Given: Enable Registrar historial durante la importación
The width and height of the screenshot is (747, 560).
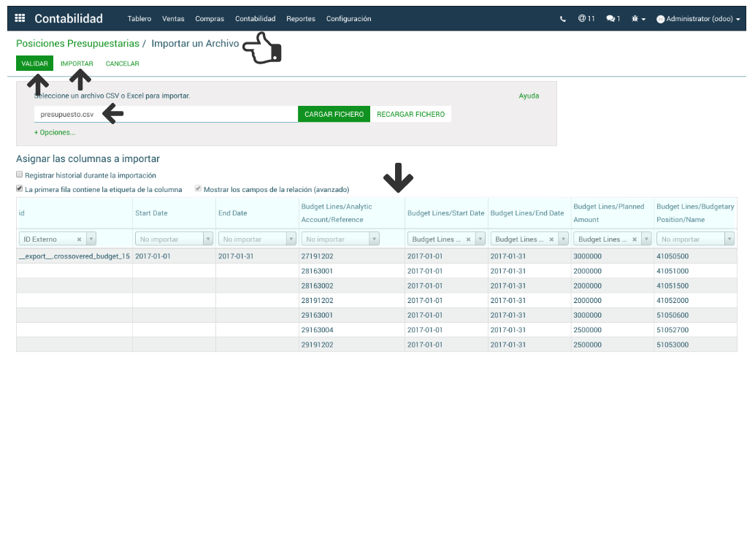Looking at the screenshot, I should [20, 175].
